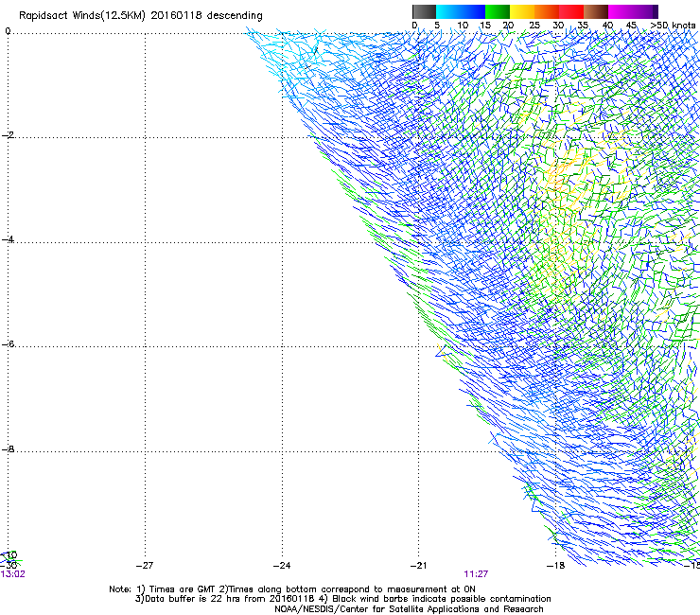Image resolution: width=700 pixels, height=615 pixels.
Task: Click the purple time stamp "11:27"
Action: (476, 574)
